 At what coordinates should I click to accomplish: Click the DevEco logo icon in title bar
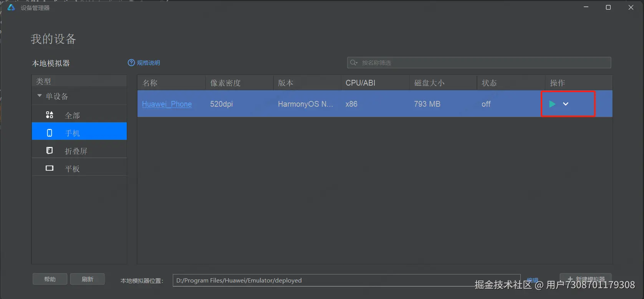pos(11,7)
